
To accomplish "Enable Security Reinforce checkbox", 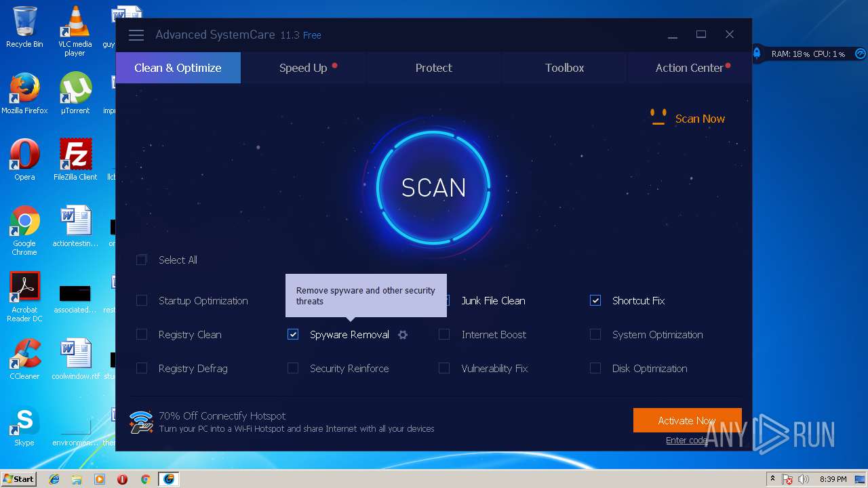I will point(293,369).
